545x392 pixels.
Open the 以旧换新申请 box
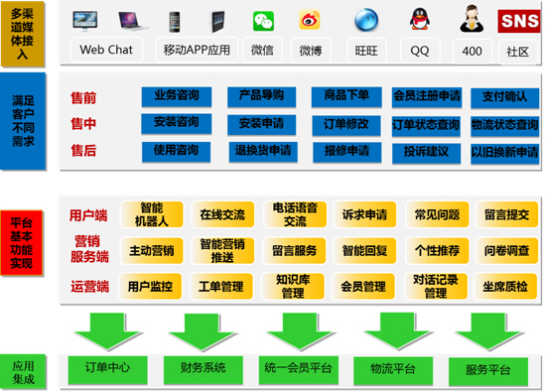[x=505, y=154]
